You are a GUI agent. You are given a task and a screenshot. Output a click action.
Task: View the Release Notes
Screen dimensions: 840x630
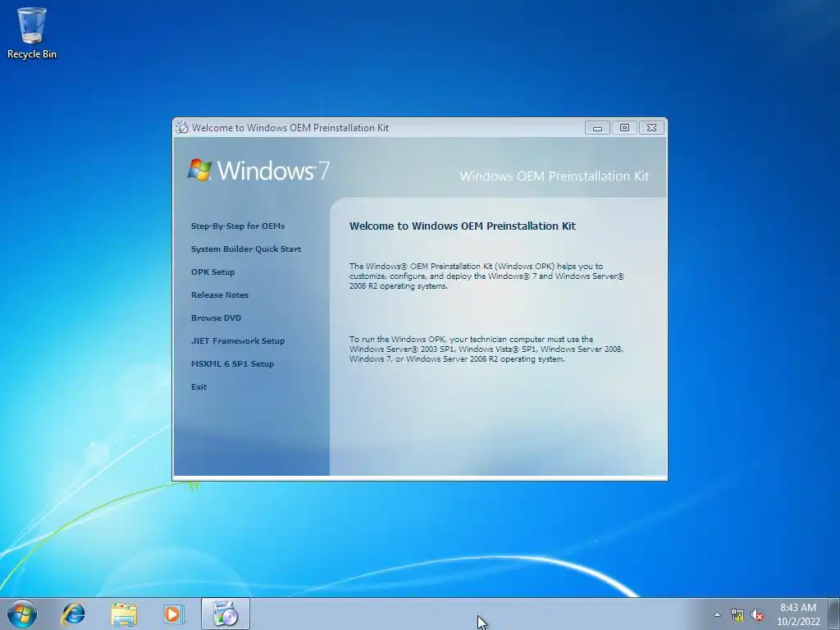click(x=220, y=295)
